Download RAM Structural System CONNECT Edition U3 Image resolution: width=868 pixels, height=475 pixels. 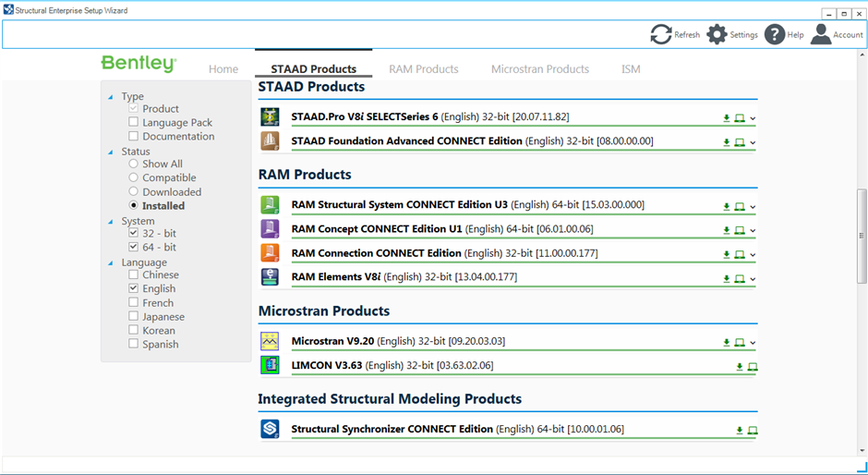tap(727, 207)
